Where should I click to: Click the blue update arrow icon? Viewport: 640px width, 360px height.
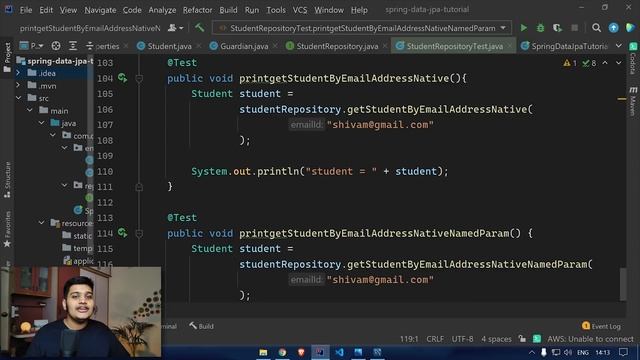click(613, 28)
